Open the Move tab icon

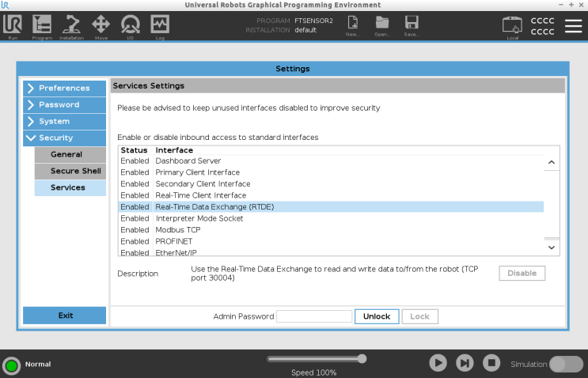pyautogui.click(x=101, y=26)
